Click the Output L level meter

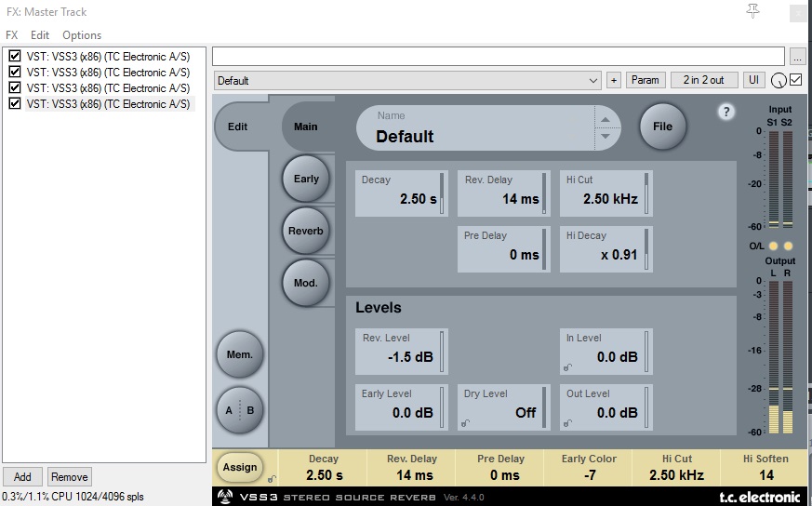(x=773, y=357)
